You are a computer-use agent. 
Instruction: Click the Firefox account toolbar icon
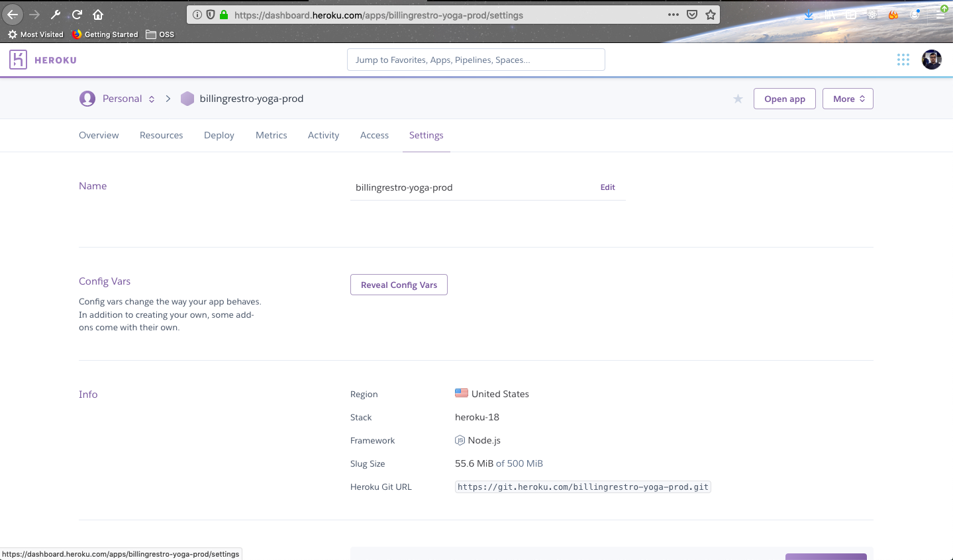pyautogui.click(x=915, y=15)
